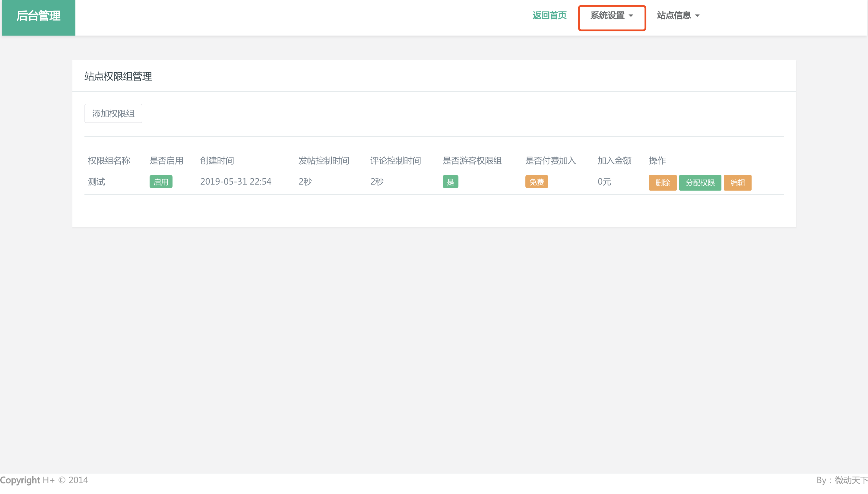The image size is (868, 494).
Task: Click the 是否游客权限组 column header
Action: coord(472,160)
